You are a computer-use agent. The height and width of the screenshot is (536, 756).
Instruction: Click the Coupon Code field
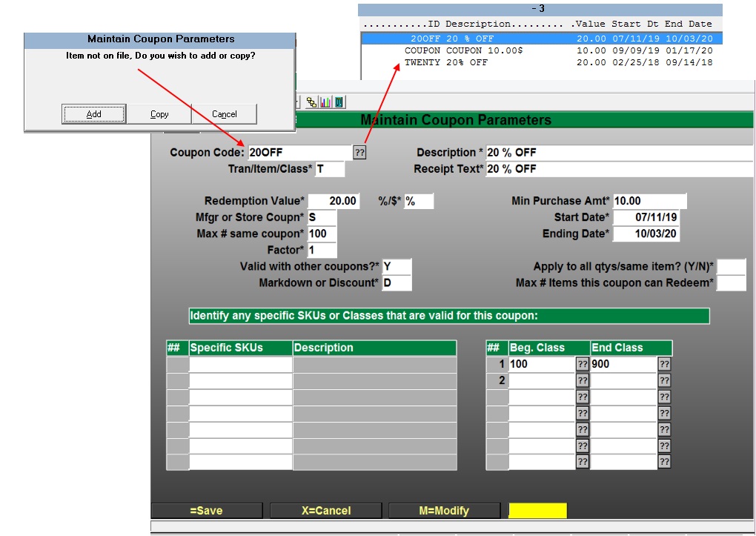click(x=300, y=153)
